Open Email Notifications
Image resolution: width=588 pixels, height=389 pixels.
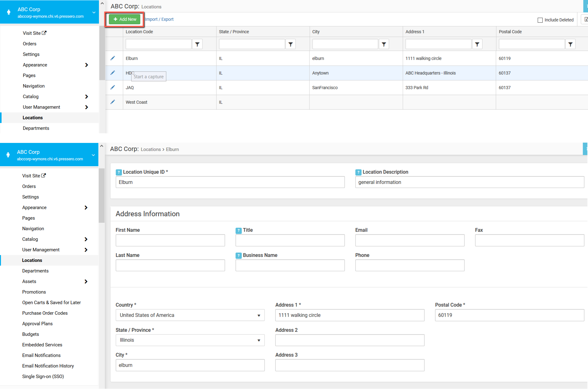[42, 355]
